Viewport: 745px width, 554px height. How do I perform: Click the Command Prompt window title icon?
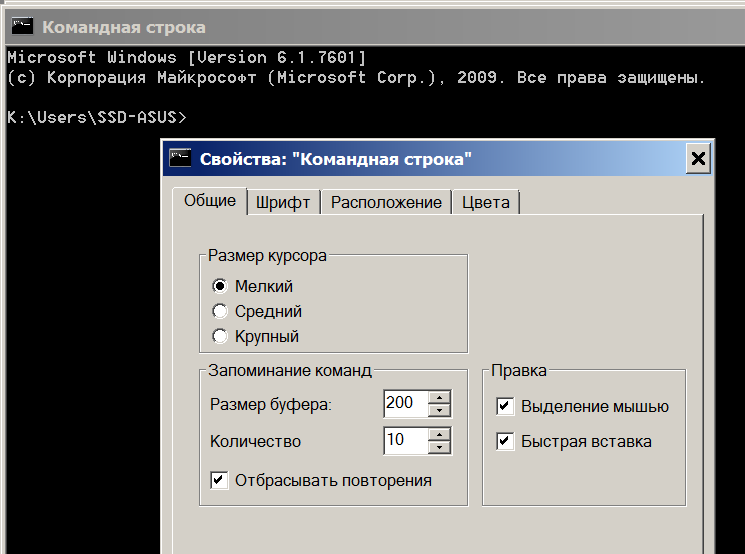click(22, 27)
